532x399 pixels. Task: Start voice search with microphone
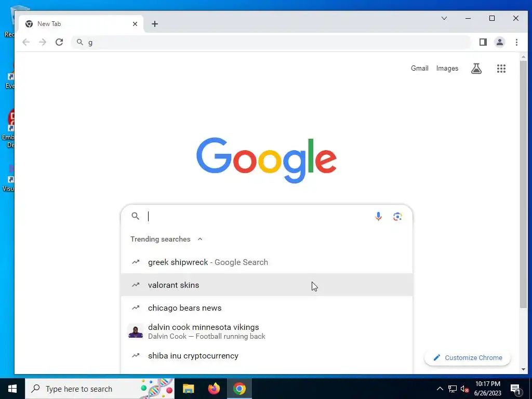pyautogui.click(x=378, y=216)
